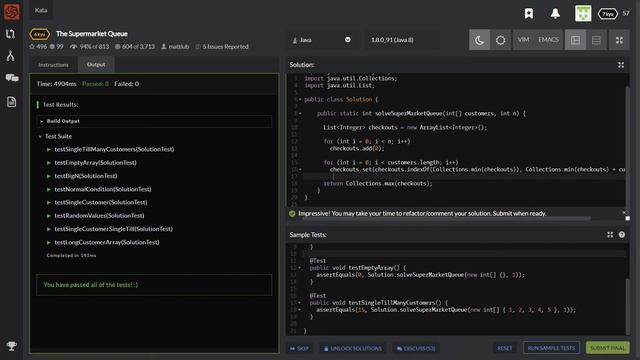This screenshot has width=640, height=360.
Task: Click RUN SAMPLE TESTS button
Action: coord(551,348)
